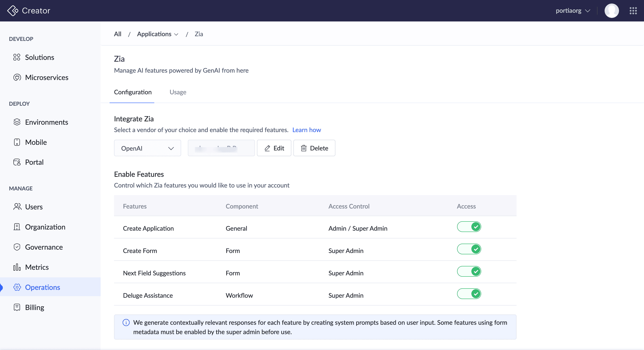This screenshot has height=350, width=644.
Task: Click the Creator title text
Action: [36, 11]
